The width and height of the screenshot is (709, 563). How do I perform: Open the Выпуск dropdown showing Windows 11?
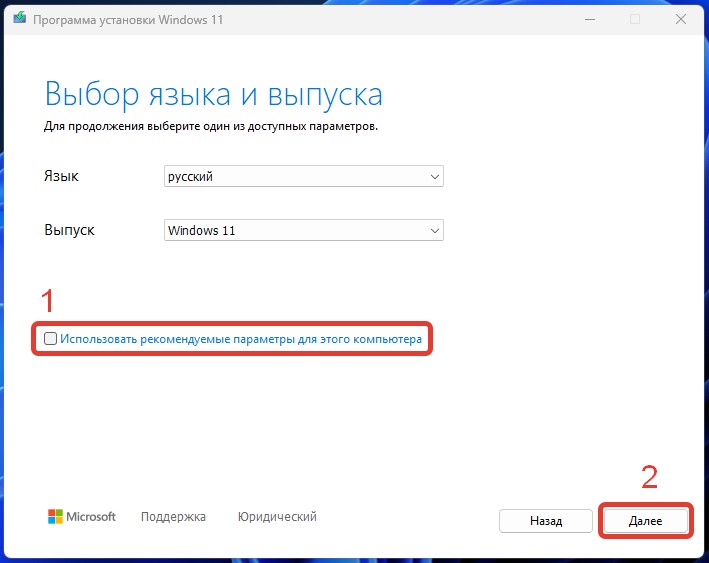[303, 230]
